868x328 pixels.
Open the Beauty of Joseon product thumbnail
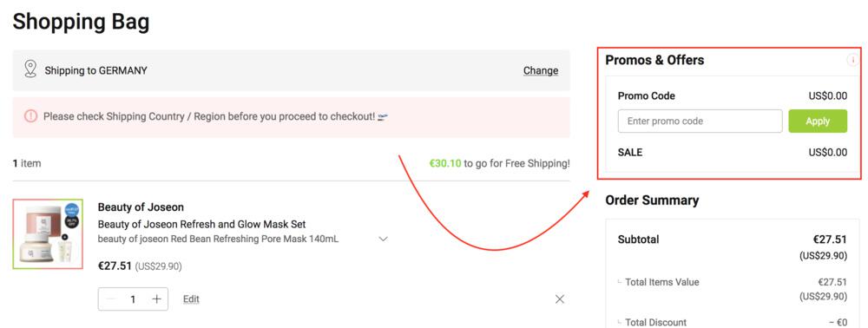pyautogui.click(x=48, y=234)
